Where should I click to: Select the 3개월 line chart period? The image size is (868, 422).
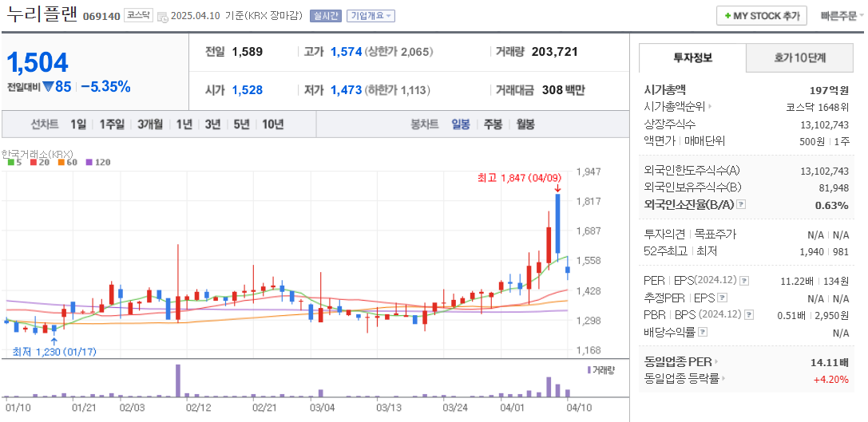click(150, 124)
